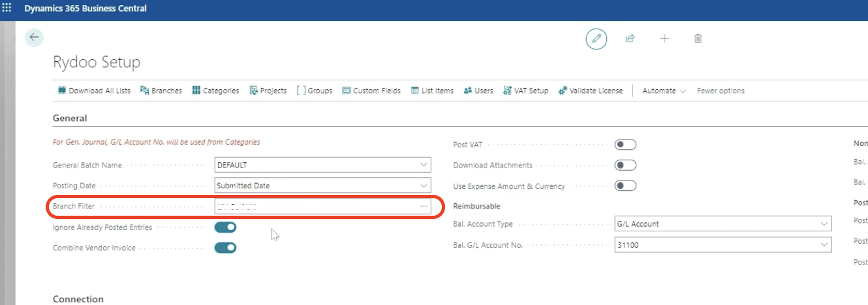Enable Use Expense Amount & Currency switch
Image resolution: width=868 pixels, height=305 pixels.
click(x=625, y=186)
